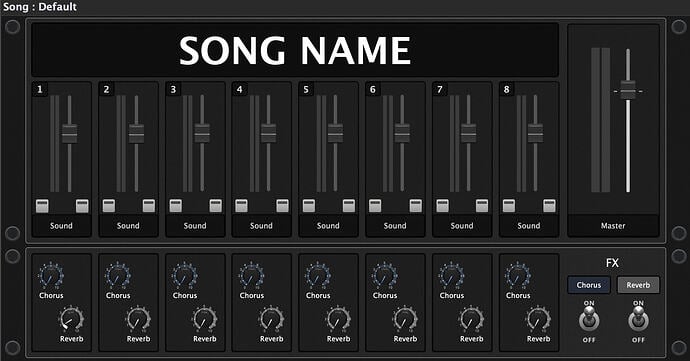690x361 pixels.
Task: Open the Sound selector for channel 7
Action: [462, 226]
